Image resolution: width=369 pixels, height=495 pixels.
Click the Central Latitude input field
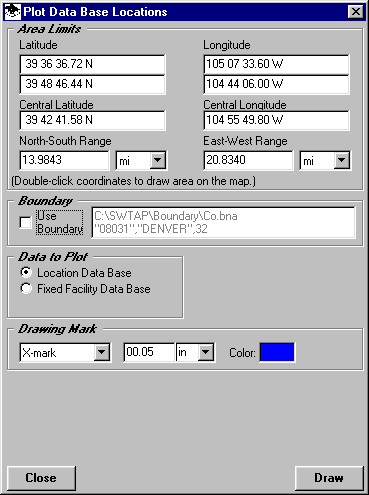click(92, 120)
